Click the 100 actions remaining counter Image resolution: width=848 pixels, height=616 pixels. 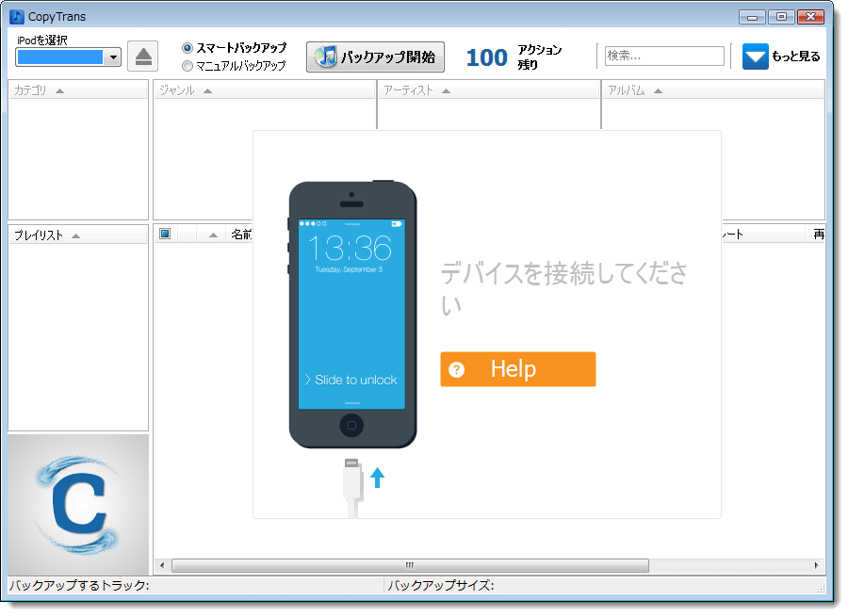click(x=487, y=57)
